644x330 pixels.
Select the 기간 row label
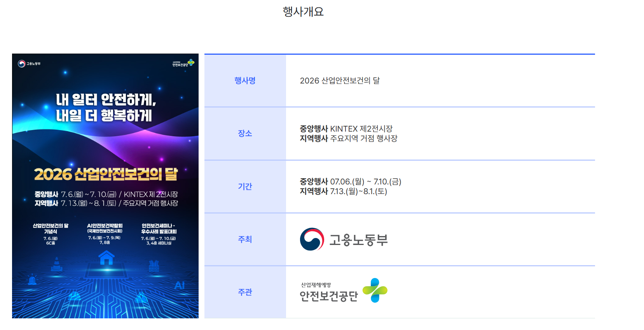coord(245,186)
